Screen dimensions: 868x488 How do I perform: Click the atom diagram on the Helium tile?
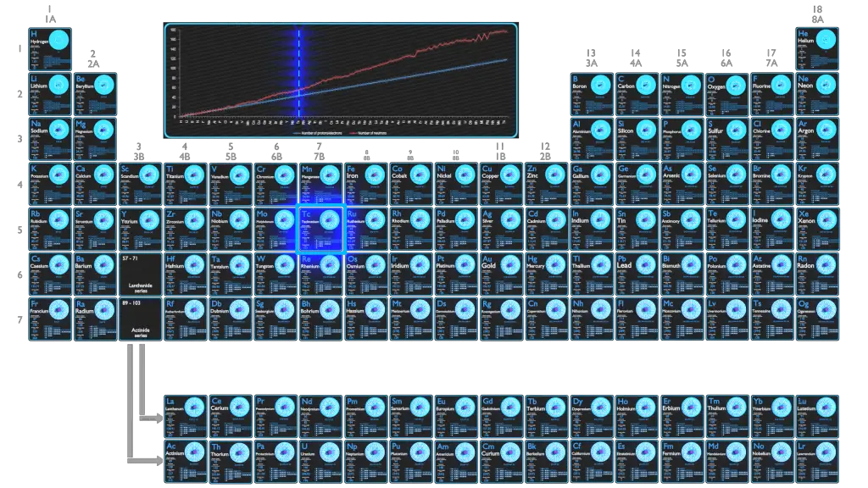tap(826, 40)
